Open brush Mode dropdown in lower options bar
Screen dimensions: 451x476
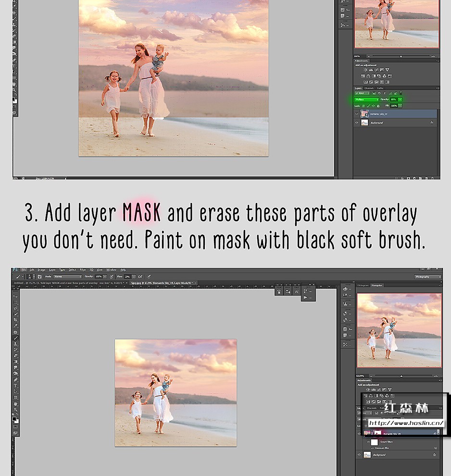click(68, 276)
